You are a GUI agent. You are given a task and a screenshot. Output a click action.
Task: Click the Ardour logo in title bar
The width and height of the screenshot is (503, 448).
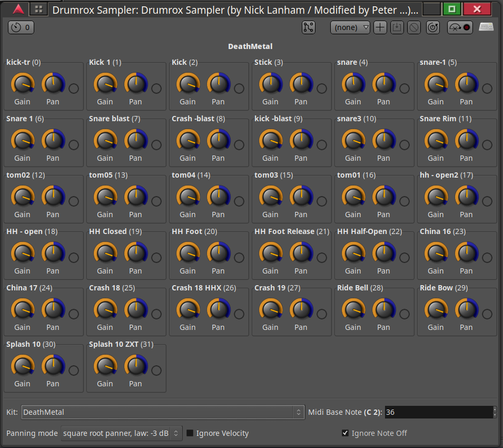(18, 9)
